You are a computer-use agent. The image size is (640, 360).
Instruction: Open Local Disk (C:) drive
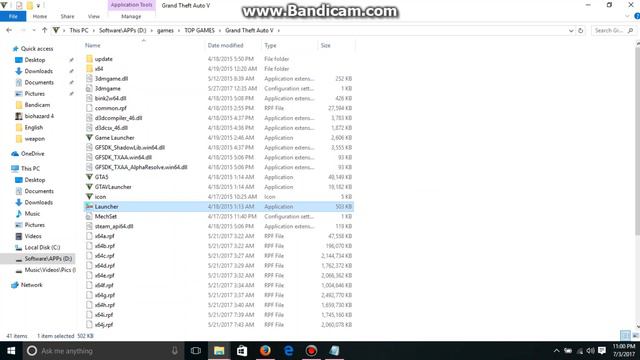(x=42, y=247)
